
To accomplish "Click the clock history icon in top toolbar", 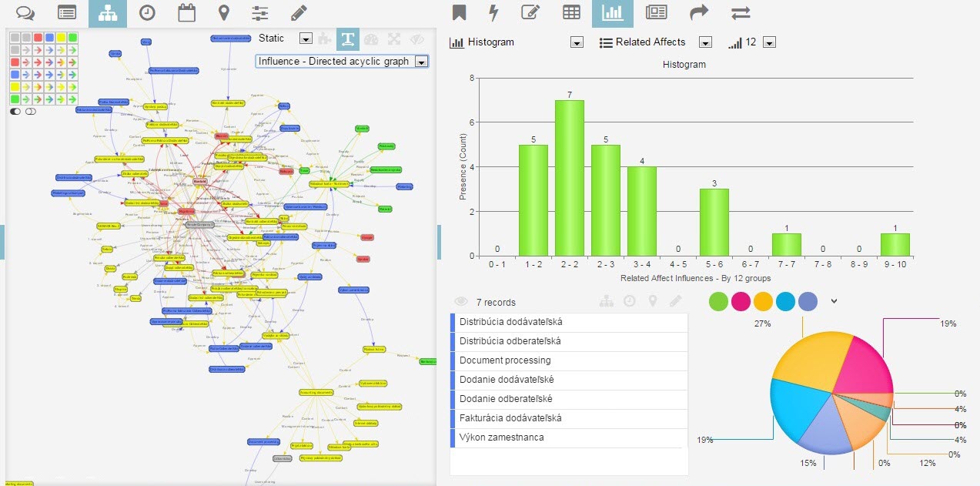I will point(146,13).
